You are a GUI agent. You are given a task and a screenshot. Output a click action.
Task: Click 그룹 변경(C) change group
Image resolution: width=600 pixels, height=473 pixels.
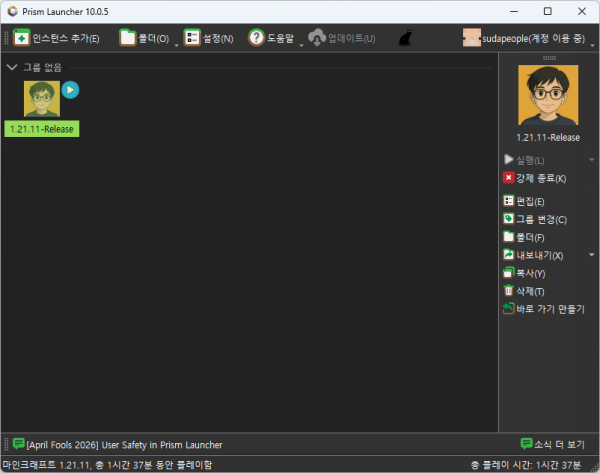click(535, 219)
